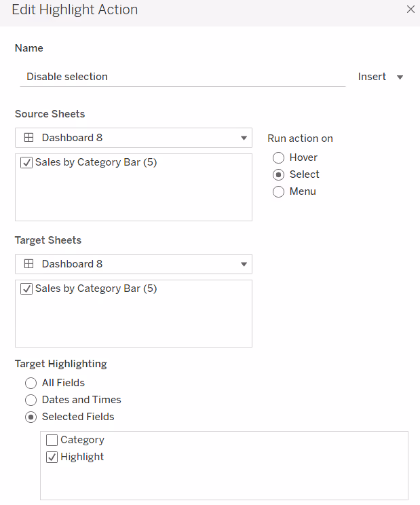Close the Edit Highlight Action dialog
Image resolution: width=420 pixels, height=505 pixels.
point(410,10)
